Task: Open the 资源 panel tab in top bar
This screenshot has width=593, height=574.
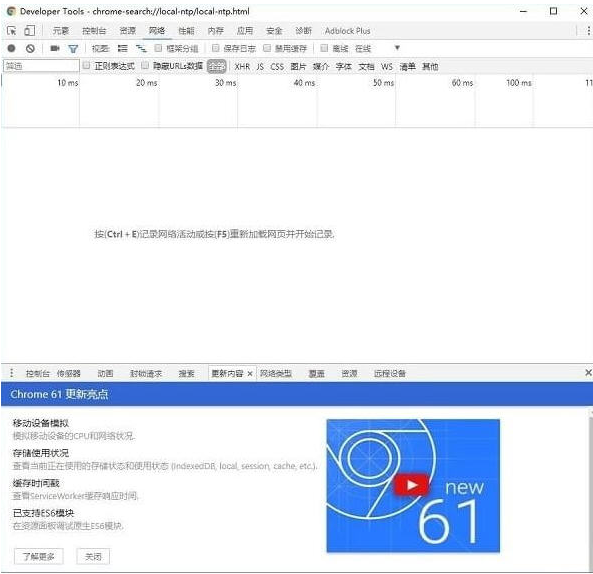Action: [x=128, y=31]
